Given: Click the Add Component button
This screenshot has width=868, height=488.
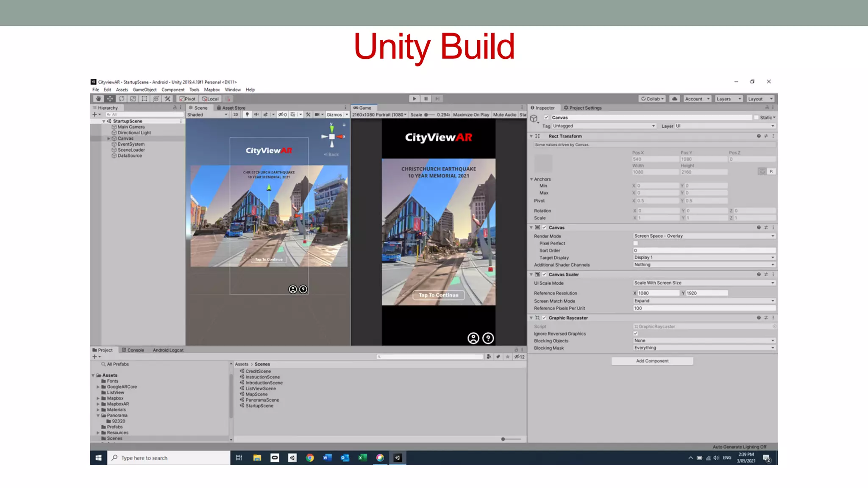Looking at the screenshot, I should tap(652, 361).
